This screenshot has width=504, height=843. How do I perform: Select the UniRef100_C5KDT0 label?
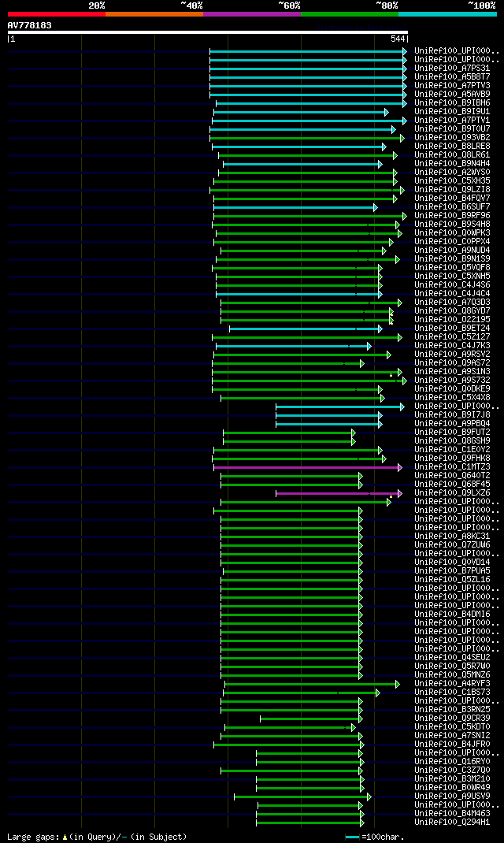pyautogui.click(x=452, y=726)
